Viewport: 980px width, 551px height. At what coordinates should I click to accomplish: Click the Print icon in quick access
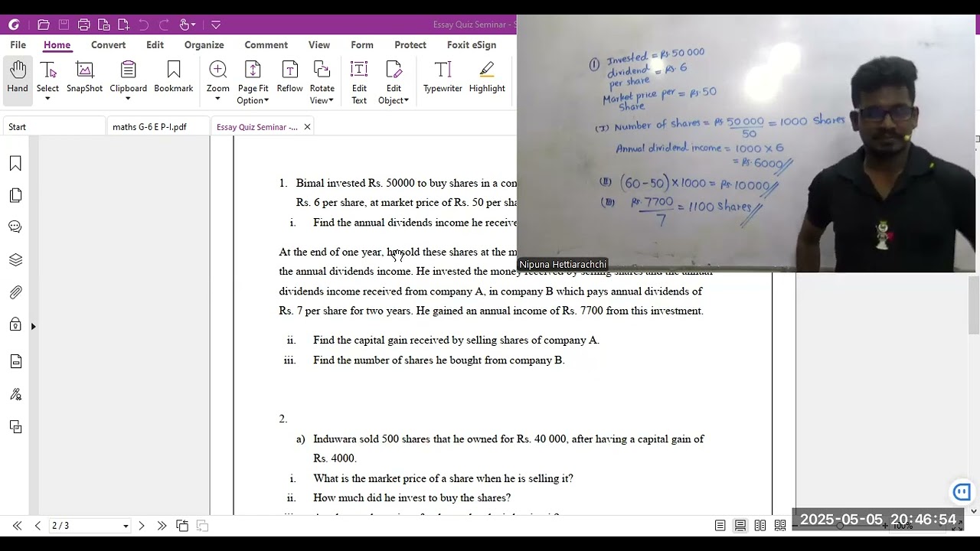click(84, 24)
